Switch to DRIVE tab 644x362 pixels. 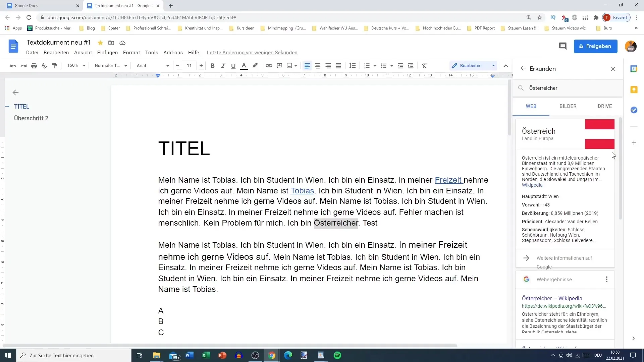pyautogui.click(x=605, y=106)
